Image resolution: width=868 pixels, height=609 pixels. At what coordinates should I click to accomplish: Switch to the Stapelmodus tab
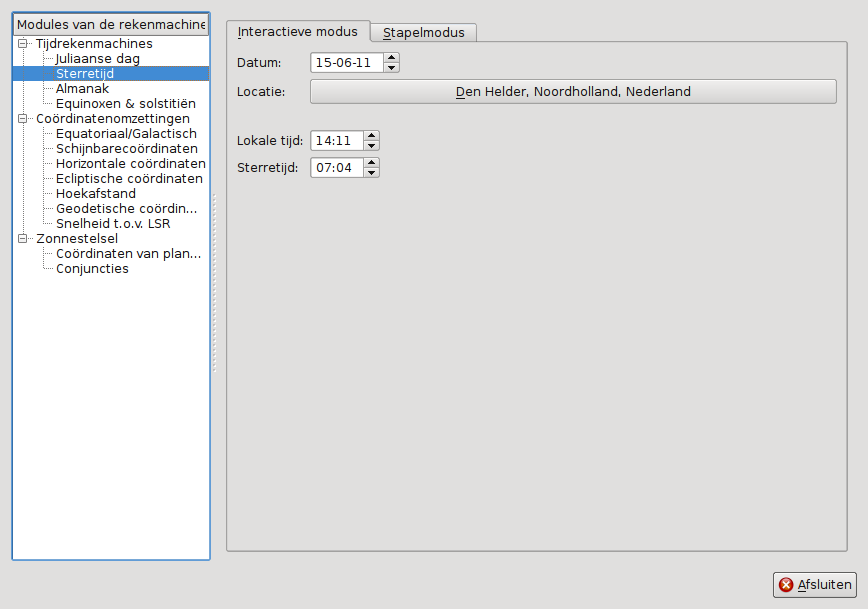click(423, 32)
